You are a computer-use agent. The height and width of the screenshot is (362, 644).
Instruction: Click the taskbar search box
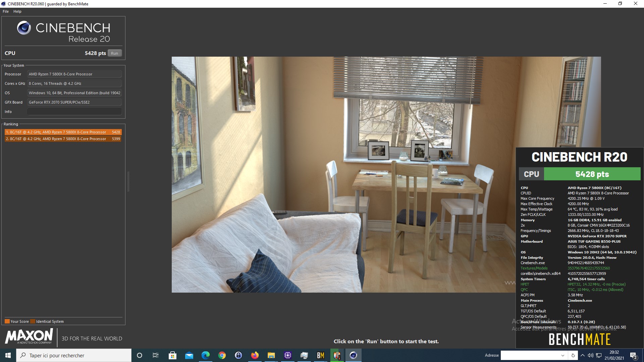[x=74, y=355]
